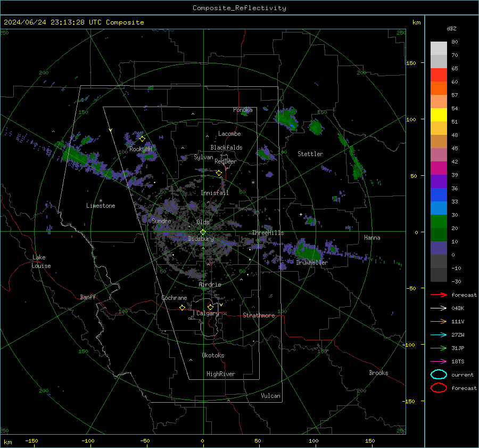
Task: Click the ThreeHills label
Action: pos(268,233)
